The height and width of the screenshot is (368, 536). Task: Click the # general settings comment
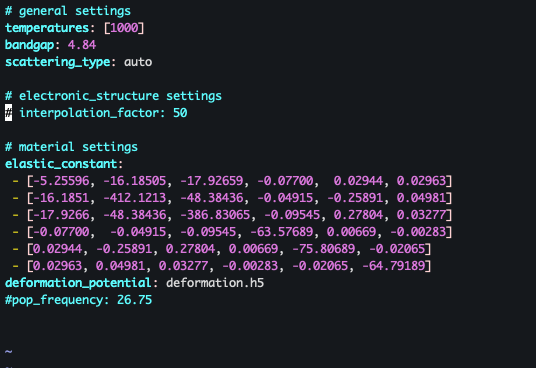[68, 11]
